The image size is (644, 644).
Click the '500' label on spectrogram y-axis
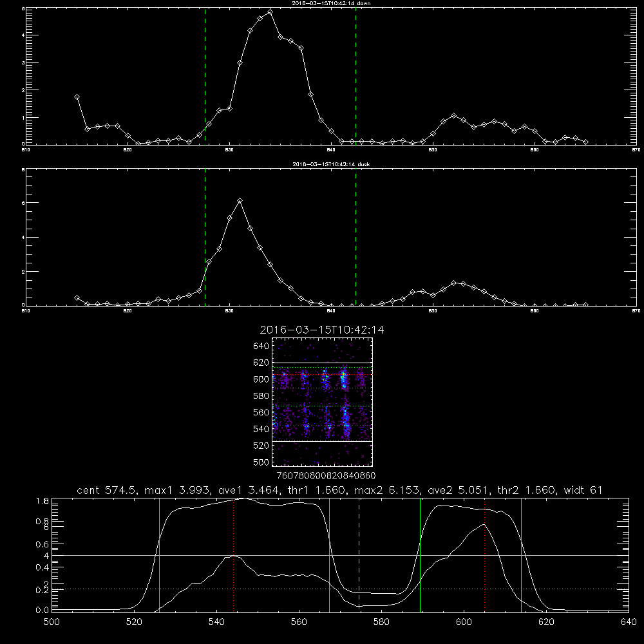(x=261, y=462)
